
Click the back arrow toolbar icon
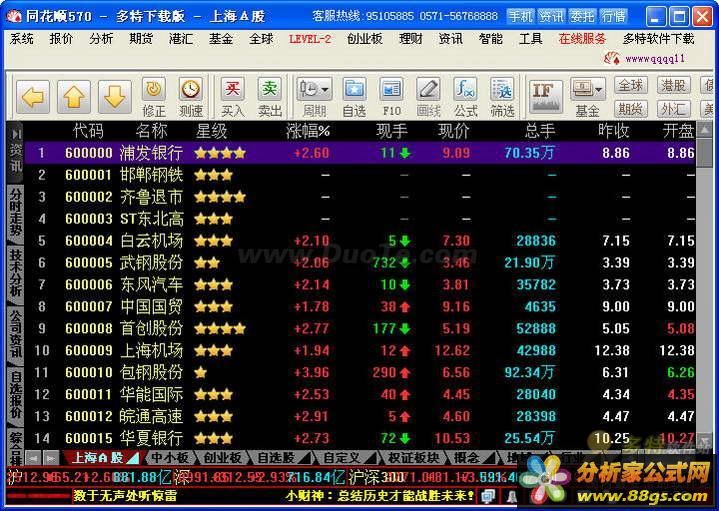tap(33, 97)
